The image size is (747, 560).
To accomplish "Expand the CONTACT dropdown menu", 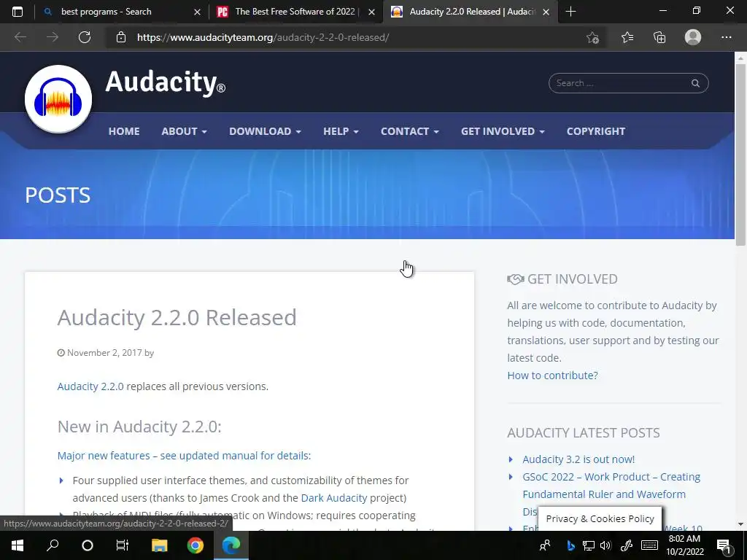I will [x=410, y=131].
